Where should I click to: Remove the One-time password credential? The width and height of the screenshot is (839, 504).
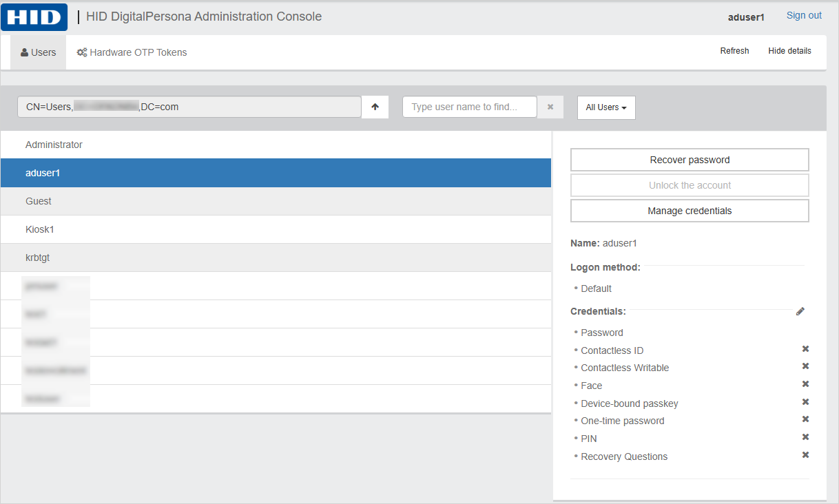pos(805,419)
